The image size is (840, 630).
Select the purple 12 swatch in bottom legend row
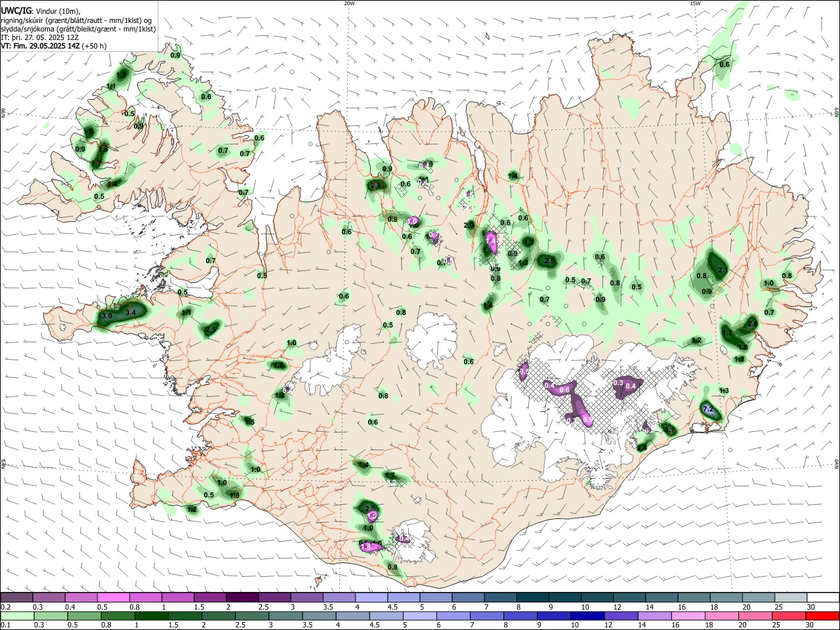(621, 616)
